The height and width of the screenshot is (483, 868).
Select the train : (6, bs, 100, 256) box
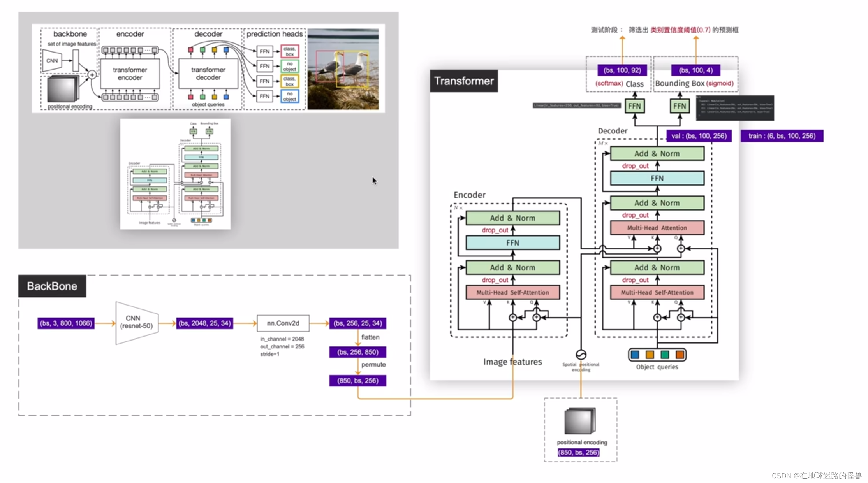[782, 136]
